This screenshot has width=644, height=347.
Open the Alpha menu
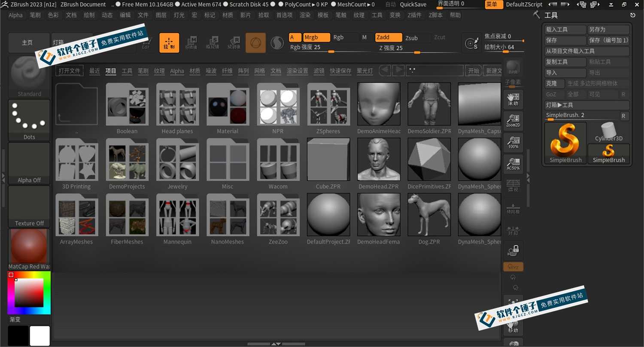[x=16, y=15]
